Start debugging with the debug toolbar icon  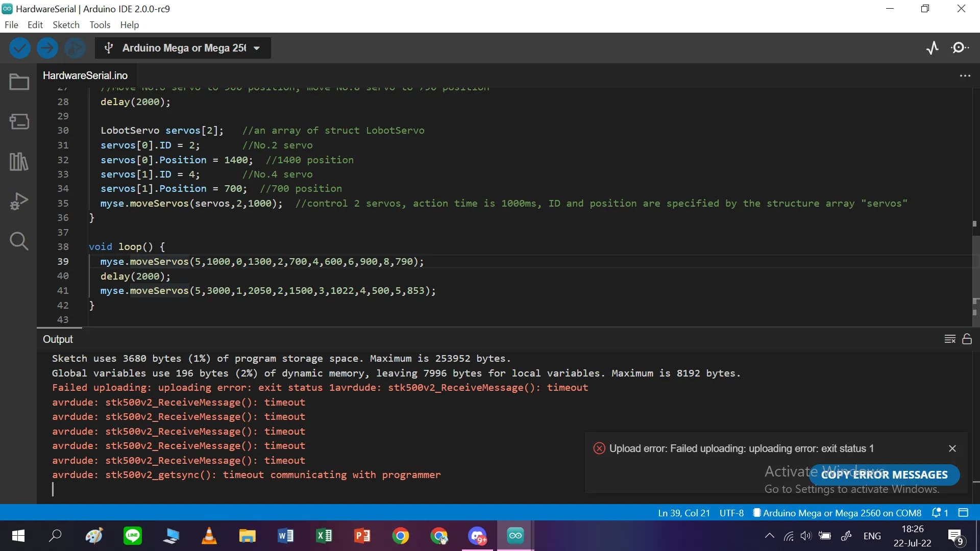pyautogui.click(x=75, y=48)
